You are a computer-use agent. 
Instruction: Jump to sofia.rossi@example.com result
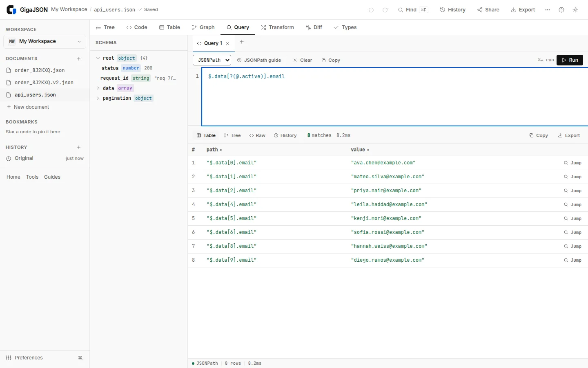[573, 232]
